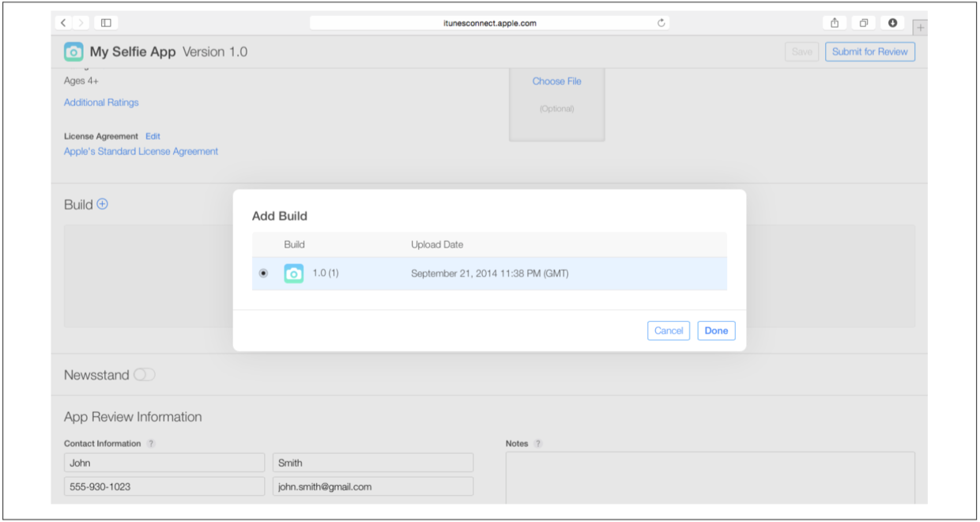This screenshot has height=522, width=980.
Task: Click the email field john.smith@gmail.com
Action: pyautogui.click(x=373, y=486)
